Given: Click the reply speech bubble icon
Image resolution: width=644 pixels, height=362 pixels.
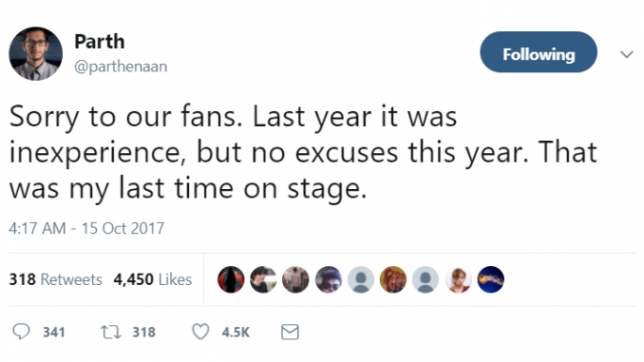Looking at the screenshot, I should [21, 332].
